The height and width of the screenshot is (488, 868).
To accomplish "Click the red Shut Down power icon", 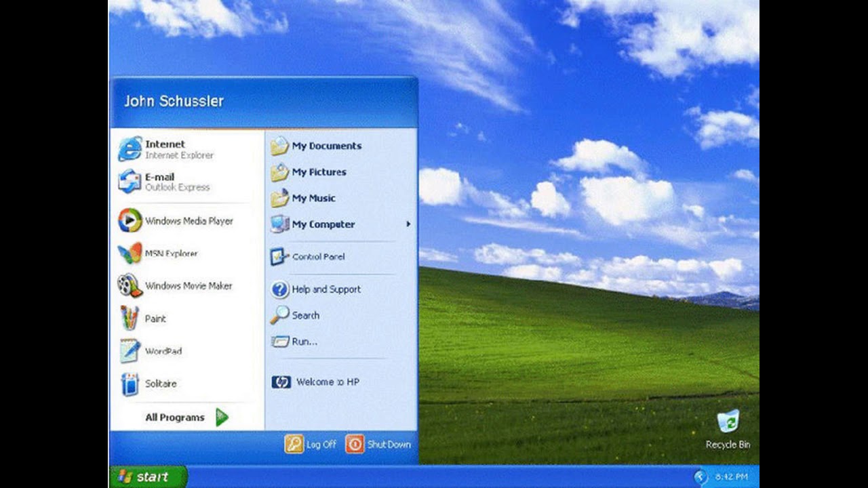I will (x=355, y=445).
